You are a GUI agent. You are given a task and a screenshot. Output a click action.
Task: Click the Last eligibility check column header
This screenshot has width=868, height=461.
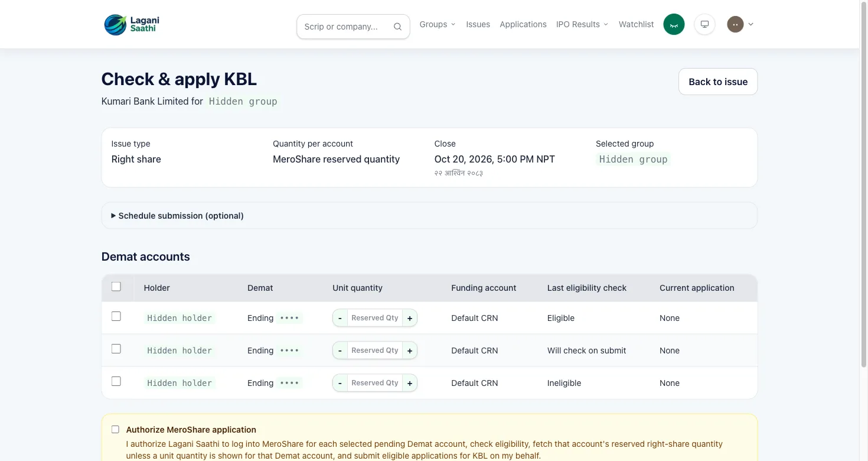coord(587,288)
